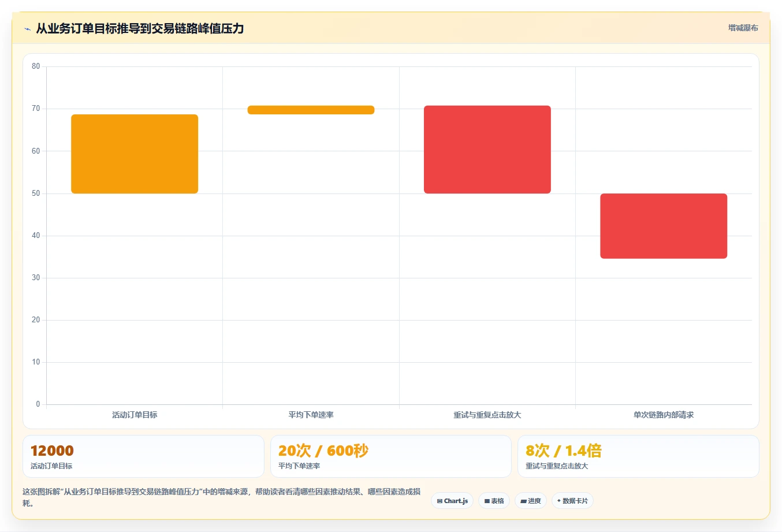Click the chart title 从业务订单目标推导到交易链路峰值压力
The image size is (782, 532).
(140, 28)
